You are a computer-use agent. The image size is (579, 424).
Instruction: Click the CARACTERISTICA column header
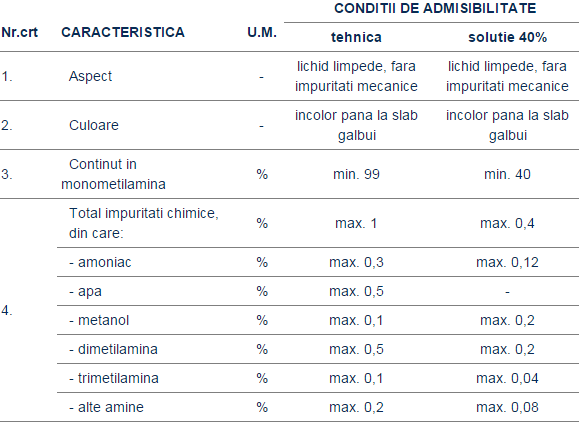tap(123, 32)
